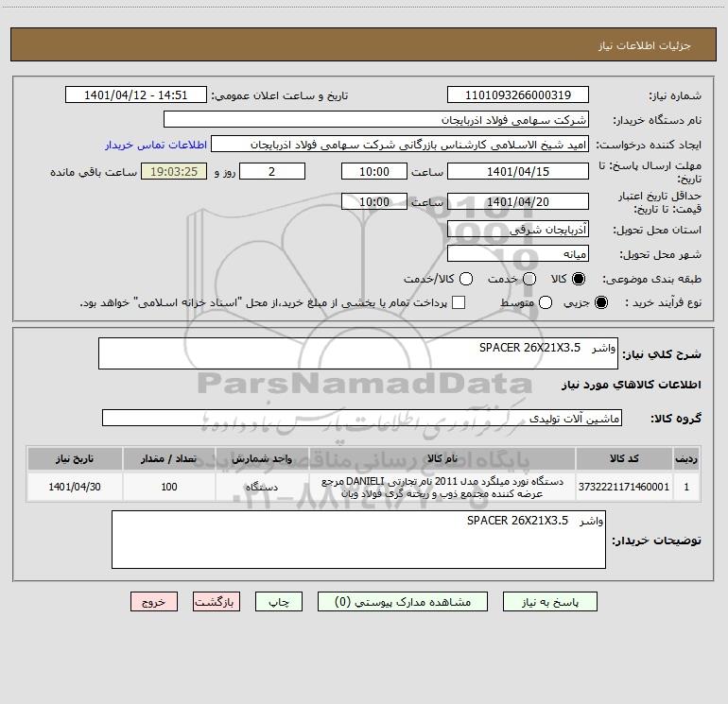Click the general need description text box
The height and width of the screenshot is (704, 728).
[x=358, y=353]
